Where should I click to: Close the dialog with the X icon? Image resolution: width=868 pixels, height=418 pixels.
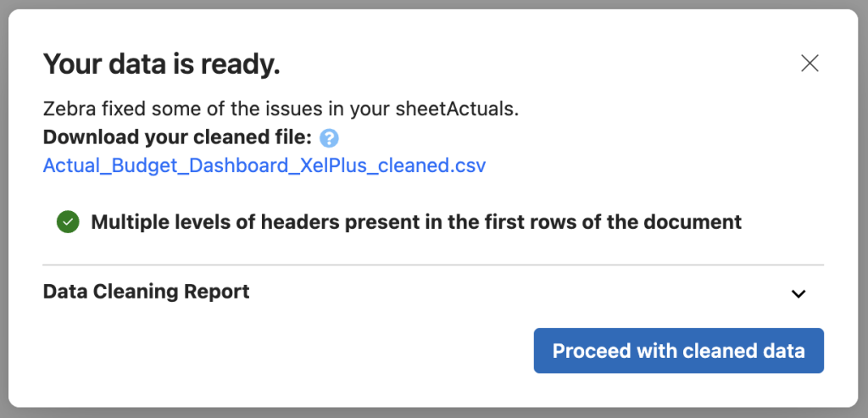810,64
